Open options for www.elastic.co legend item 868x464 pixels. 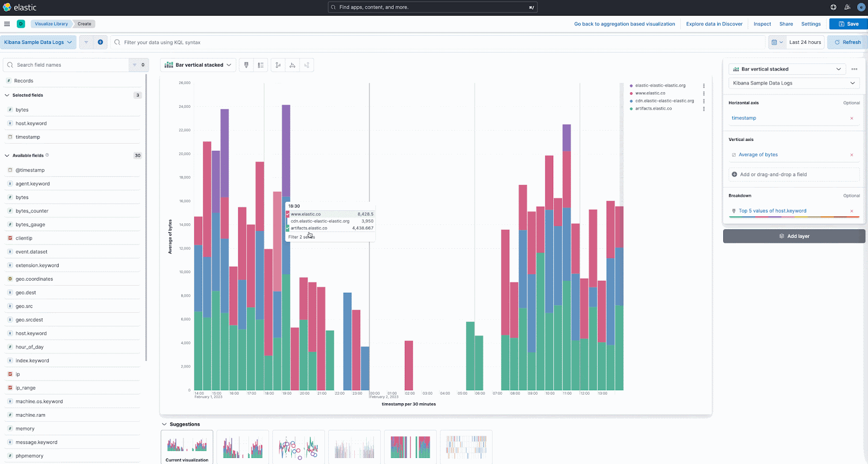point(704,93)
